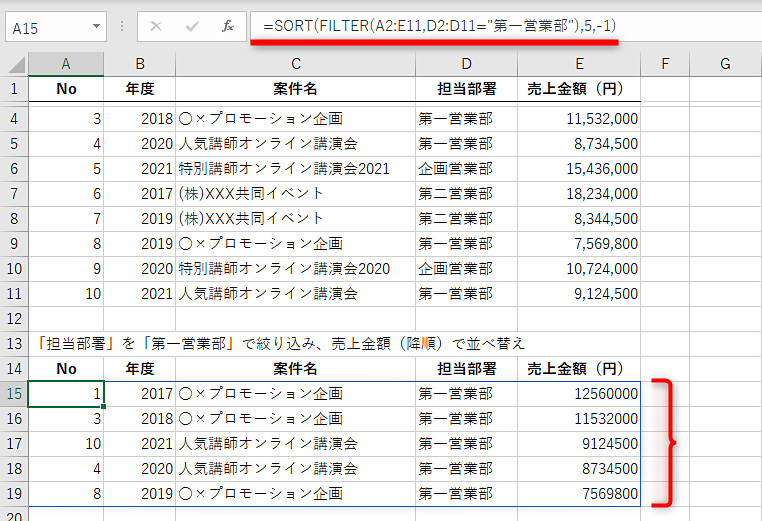Click the 売上金額（円） header in row 1
This screenshot has height=521, width=762.
pos(579,89)
